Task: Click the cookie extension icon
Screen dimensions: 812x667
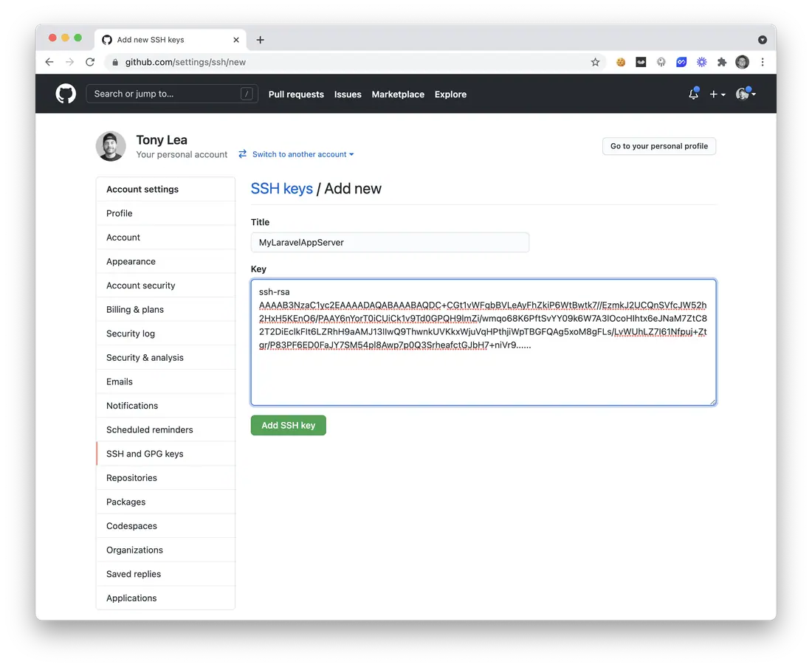Action: click(x=620, y=62)
